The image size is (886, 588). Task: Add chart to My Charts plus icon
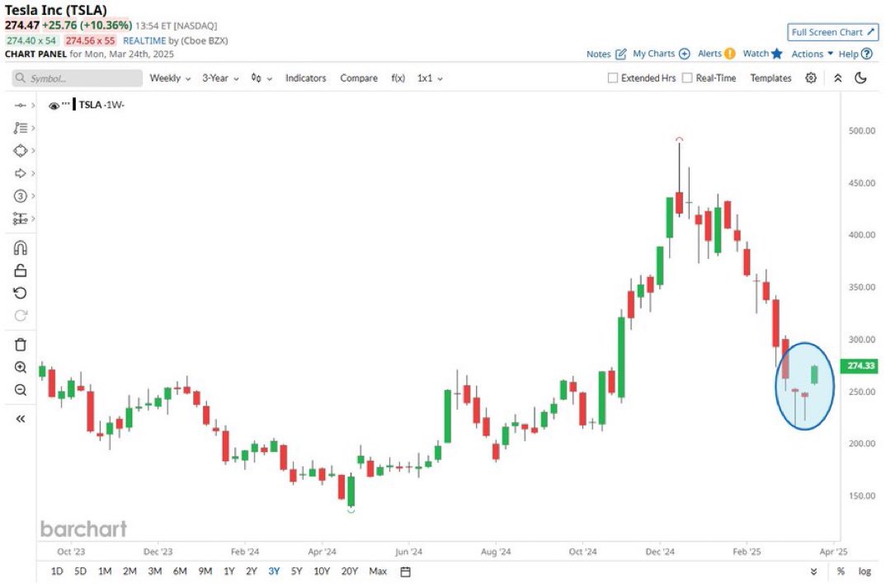click(x=684, y=54)
